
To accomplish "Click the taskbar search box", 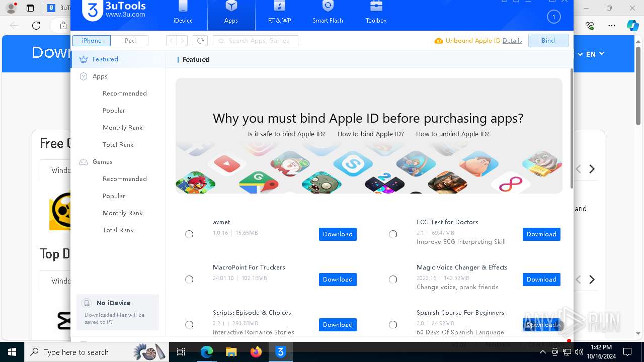I will tap(96, 352).
